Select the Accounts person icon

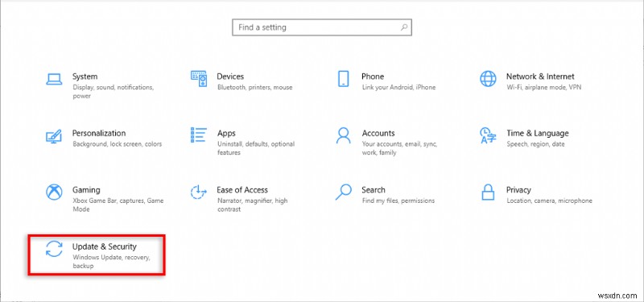pyautogui.click(x=344, y=135)
